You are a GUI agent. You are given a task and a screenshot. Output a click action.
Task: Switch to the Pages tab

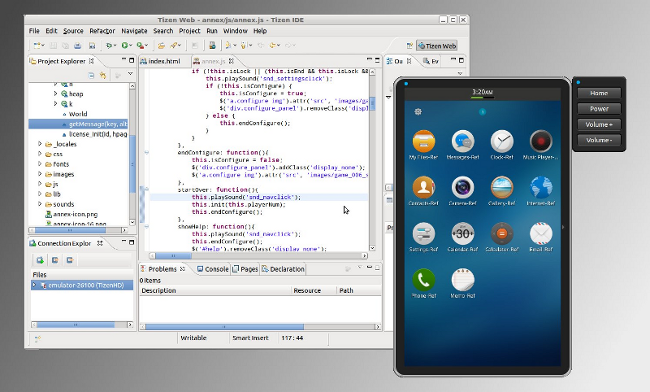click(x=245, y=269)
